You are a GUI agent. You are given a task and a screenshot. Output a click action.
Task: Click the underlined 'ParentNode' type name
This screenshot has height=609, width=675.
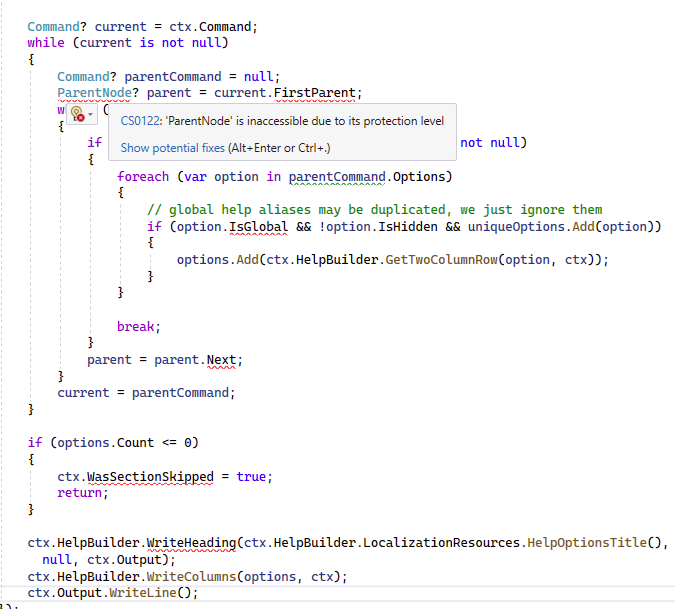pos(94,93)
